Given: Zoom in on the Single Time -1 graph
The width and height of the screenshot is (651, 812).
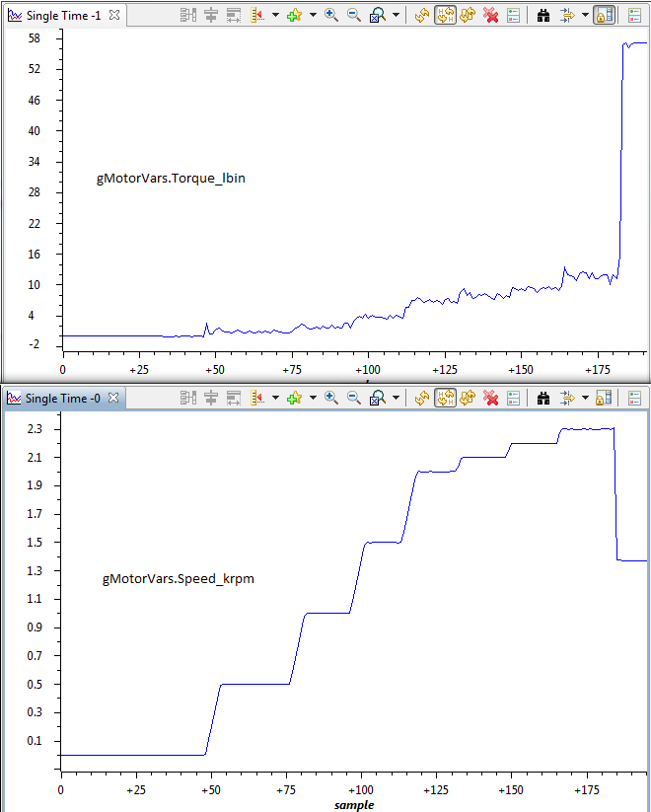Looking at the screenshot, I should coord(331,15).
